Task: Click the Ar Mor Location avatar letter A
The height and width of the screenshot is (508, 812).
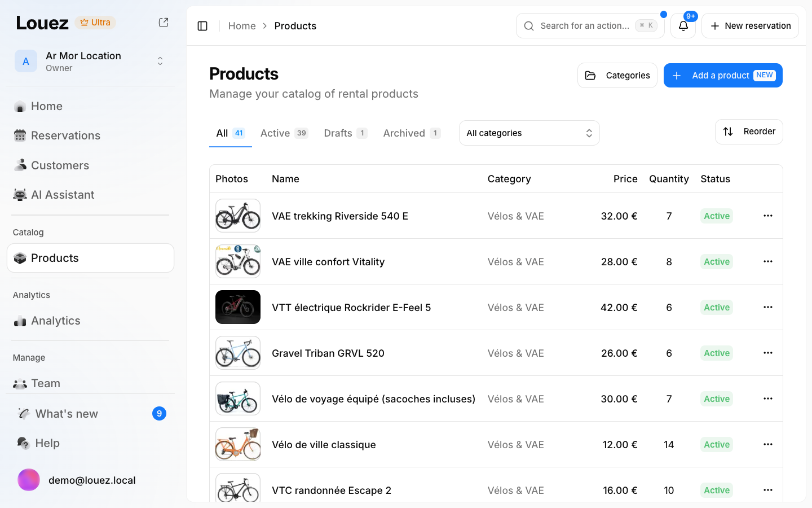Action: tap(26, 62)
